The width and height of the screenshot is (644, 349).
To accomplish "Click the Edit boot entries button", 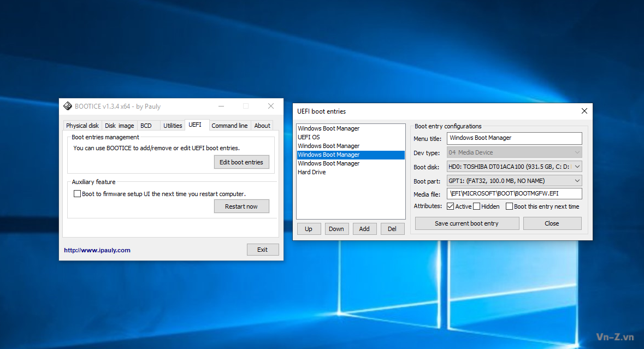I will point(241,162).
